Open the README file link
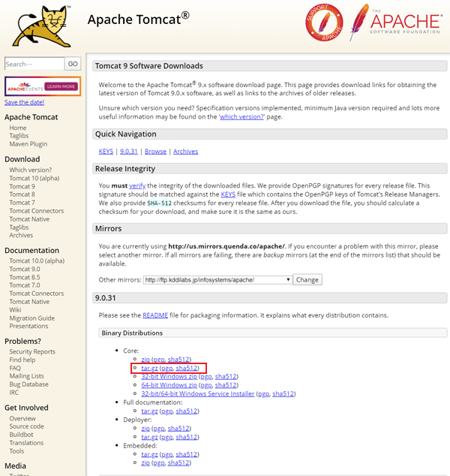The image size is (450, 476). [155, 315]
